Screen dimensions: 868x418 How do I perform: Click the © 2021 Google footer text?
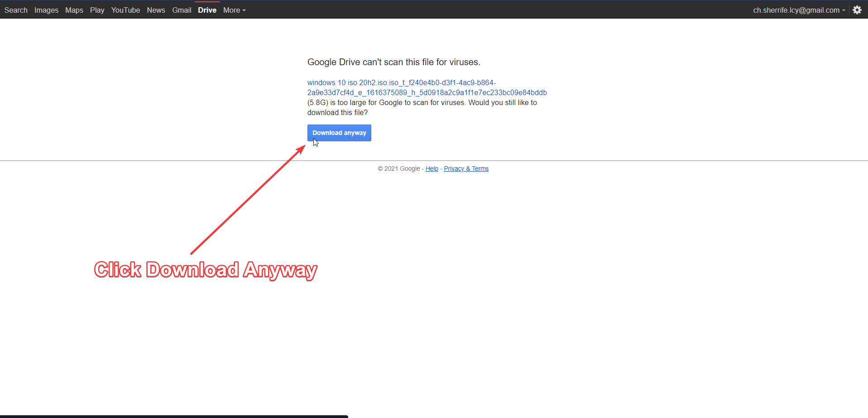pos(398,168)
